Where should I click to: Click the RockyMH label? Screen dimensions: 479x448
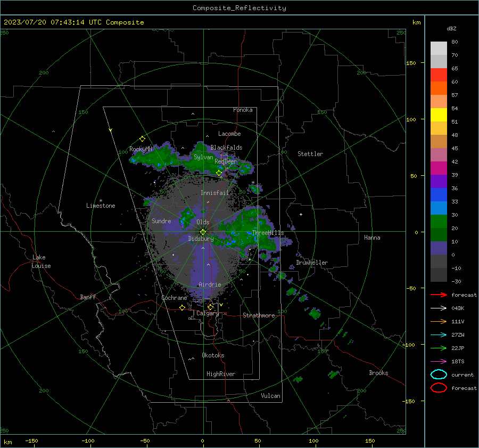(x=141, y=149)
